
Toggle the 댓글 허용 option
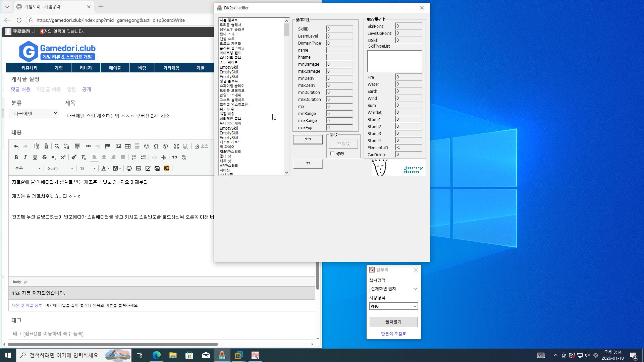click(x=20, y=89)
